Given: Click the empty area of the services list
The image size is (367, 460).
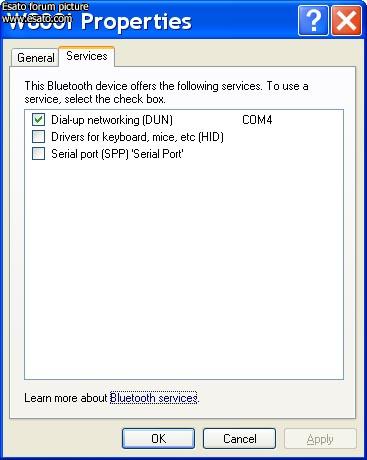Looking at the screenshot, I should (x=184, y=267).
